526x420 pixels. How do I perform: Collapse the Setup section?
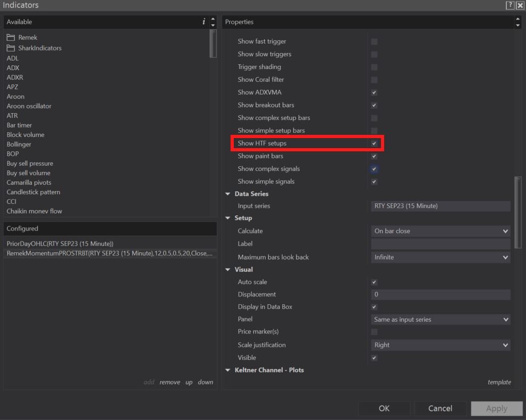coord(228,218)
